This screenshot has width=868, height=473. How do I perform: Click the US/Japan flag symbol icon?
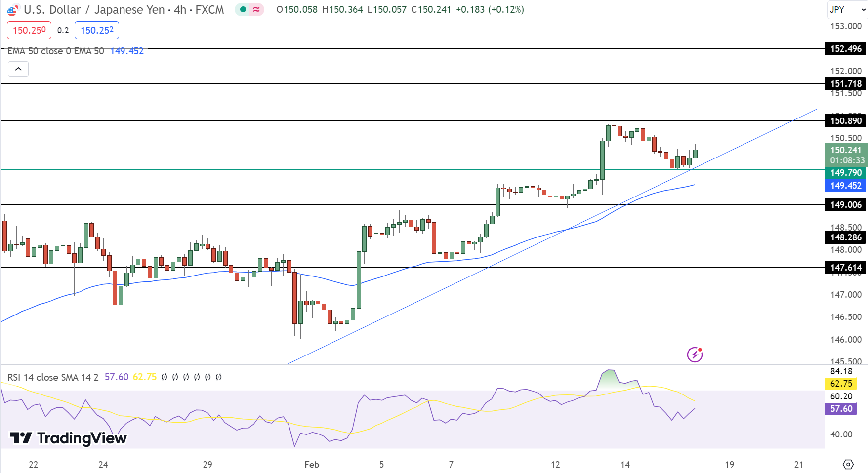pos(13,10)
